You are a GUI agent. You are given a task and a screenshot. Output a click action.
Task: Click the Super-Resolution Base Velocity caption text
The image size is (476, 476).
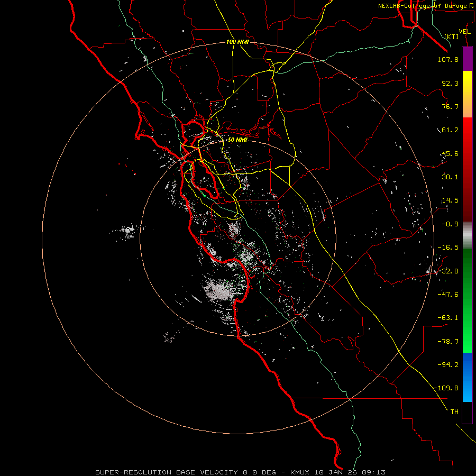(241, 472)
